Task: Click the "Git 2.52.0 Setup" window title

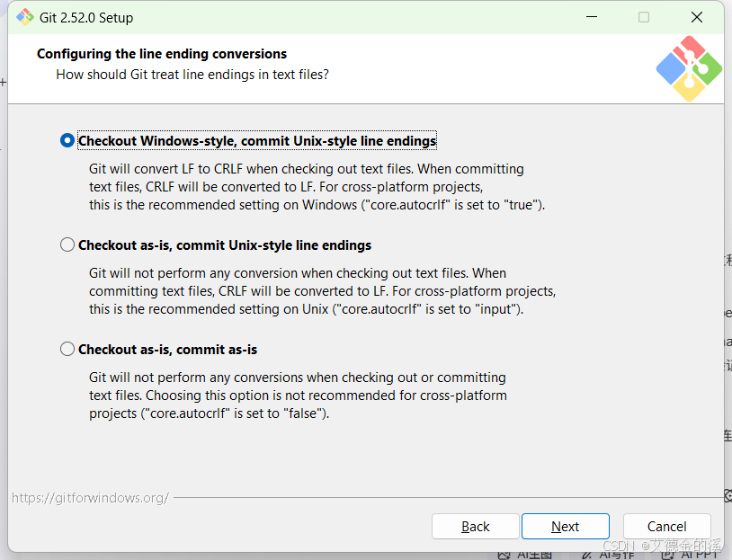Action: tap(86, 18)
